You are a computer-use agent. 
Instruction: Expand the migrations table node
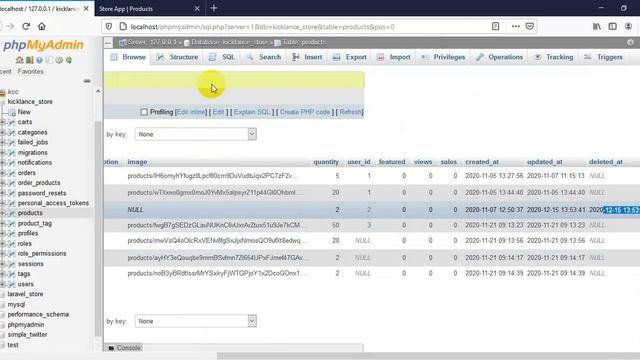tap(3, 152)
